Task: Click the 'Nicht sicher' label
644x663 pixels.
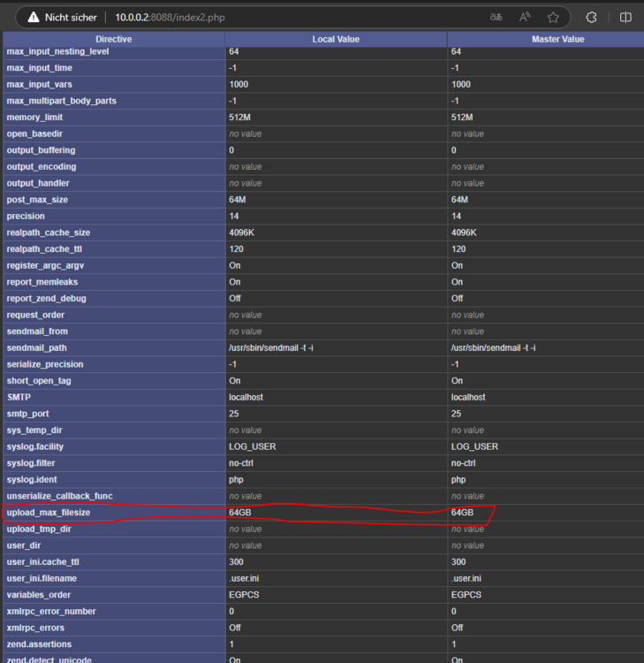Action: [71, 18]
